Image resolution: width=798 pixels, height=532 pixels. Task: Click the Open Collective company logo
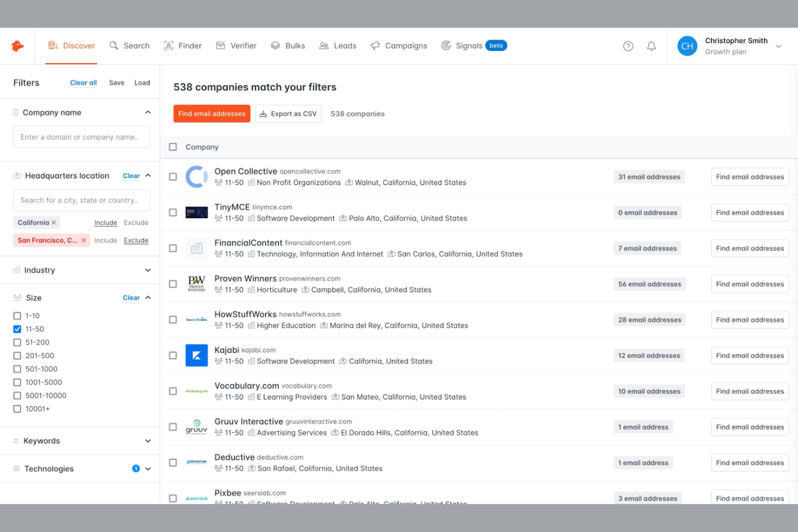tap(196, 177)
